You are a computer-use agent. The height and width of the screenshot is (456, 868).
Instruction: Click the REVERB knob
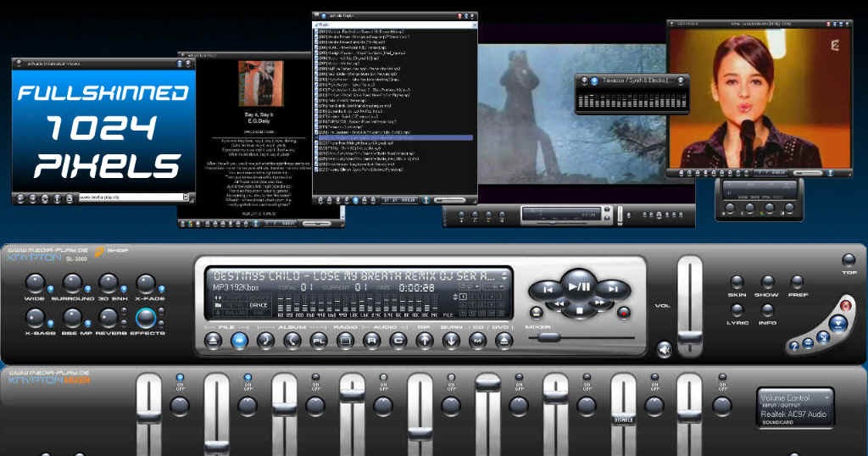[108, 318]
